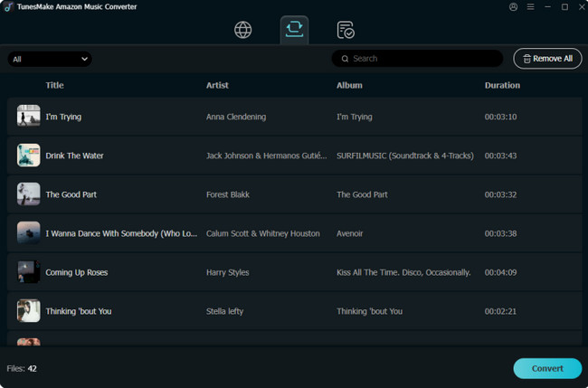Click artist Anna Clendening
Screen dimensions: 588x388
(x=236, y=117)
